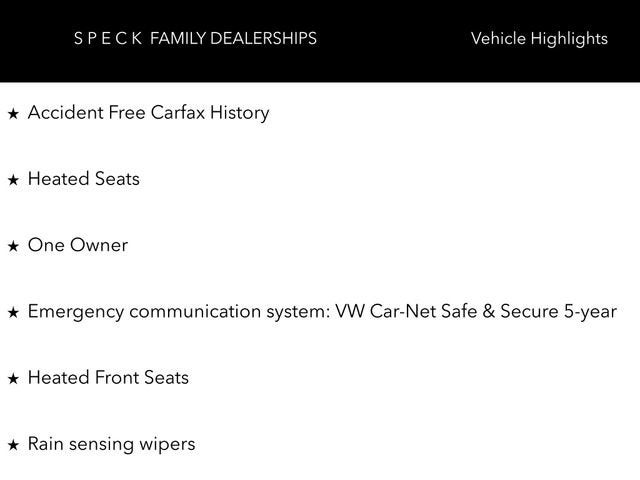Viewport: 640px width, 480px height.
Task: Select the Heated Seats highlight
Action: [x=83, y=179]
